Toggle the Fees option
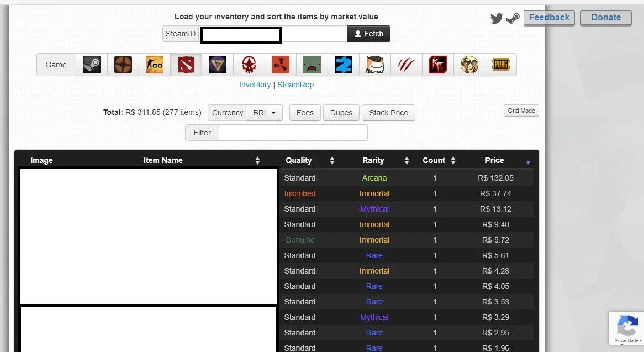This screenshot has height=352, width=644. [305, 113]
